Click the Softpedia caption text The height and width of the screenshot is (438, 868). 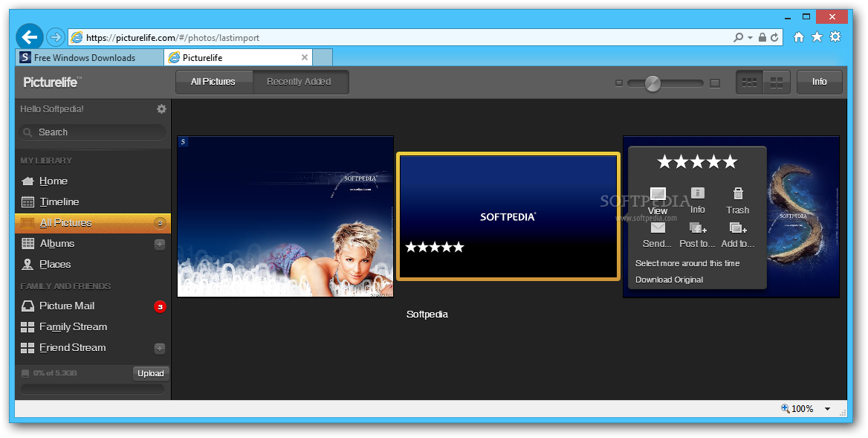pos(427,315)
